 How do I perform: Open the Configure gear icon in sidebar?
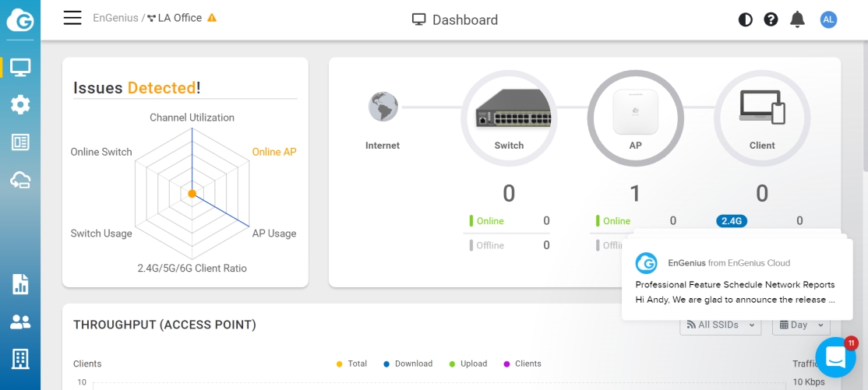point(20,104)
